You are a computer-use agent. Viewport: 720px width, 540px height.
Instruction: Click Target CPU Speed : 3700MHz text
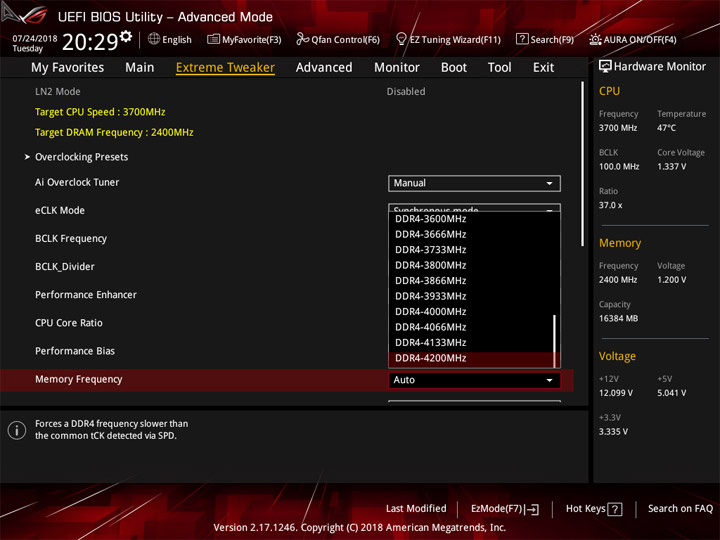tap(100, 112)
